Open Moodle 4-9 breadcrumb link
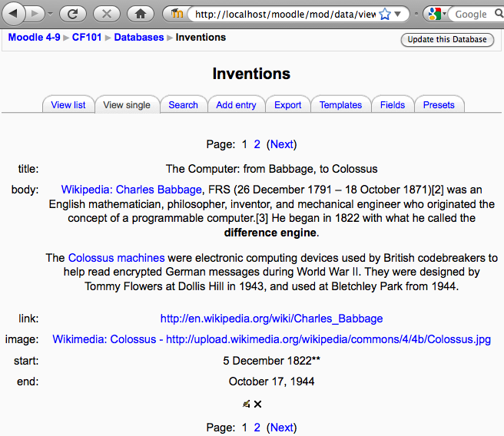 (34, 38)
